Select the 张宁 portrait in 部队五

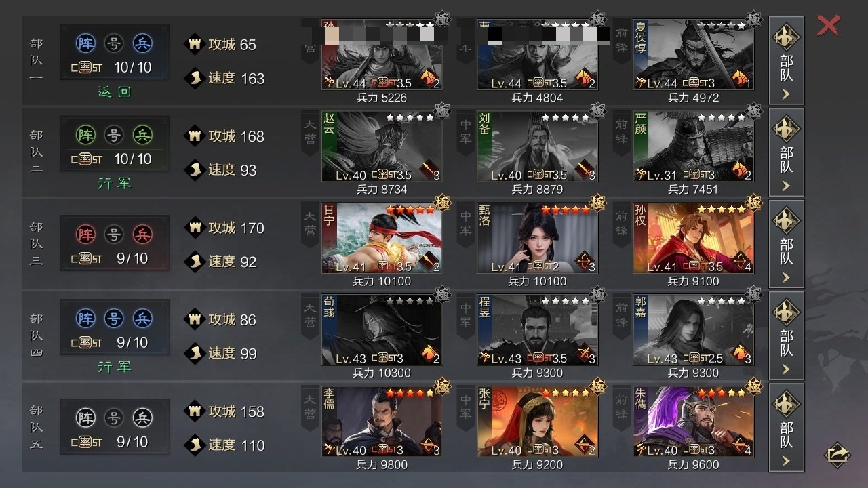pyautogui.click(x=538, y=422)
